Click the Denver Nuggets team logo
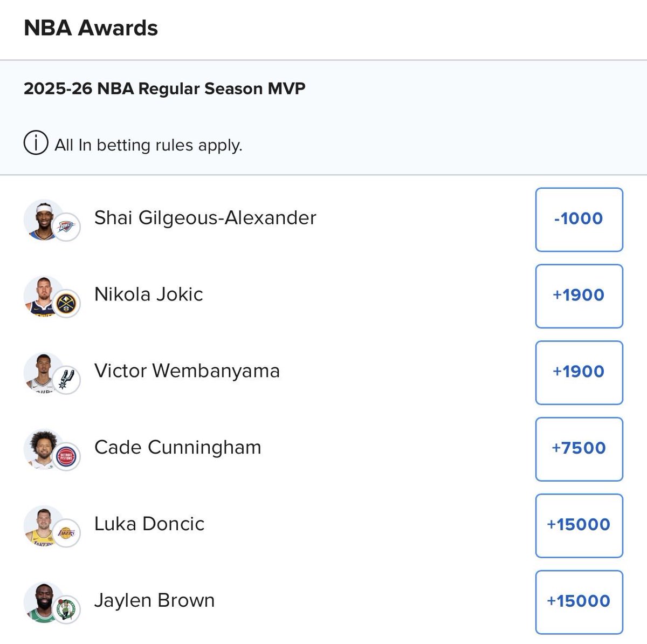Image resolution: width=647 pixels, height=644 pixels. click(x=66, y=303)
